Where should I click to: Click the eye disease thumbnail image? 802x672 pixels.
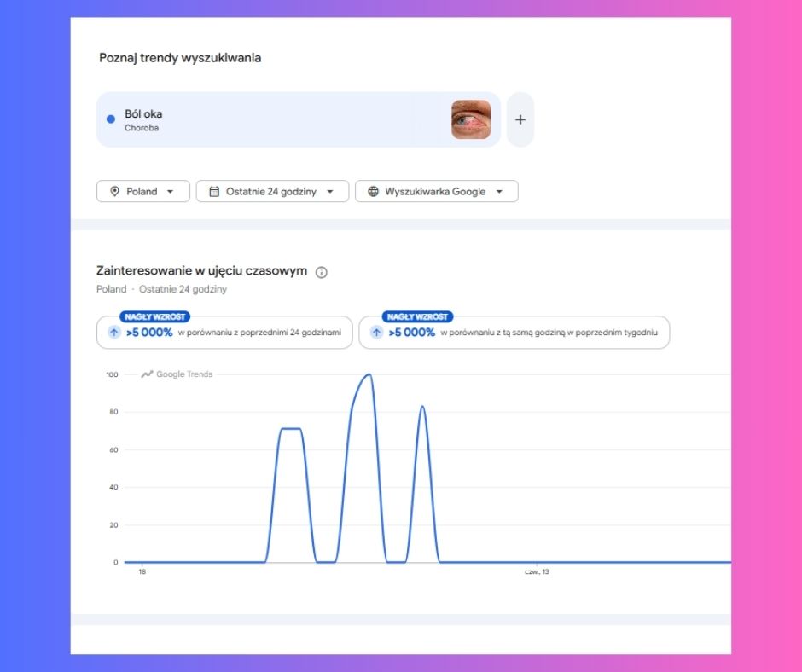pyautogui.click(x=471, y=119)
